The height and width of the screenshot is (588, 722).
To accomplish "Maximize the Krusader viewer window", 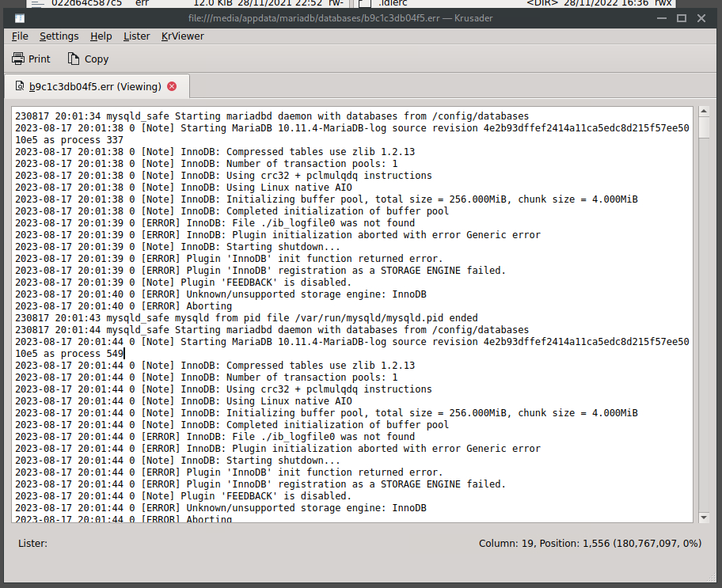I will 682,18.
